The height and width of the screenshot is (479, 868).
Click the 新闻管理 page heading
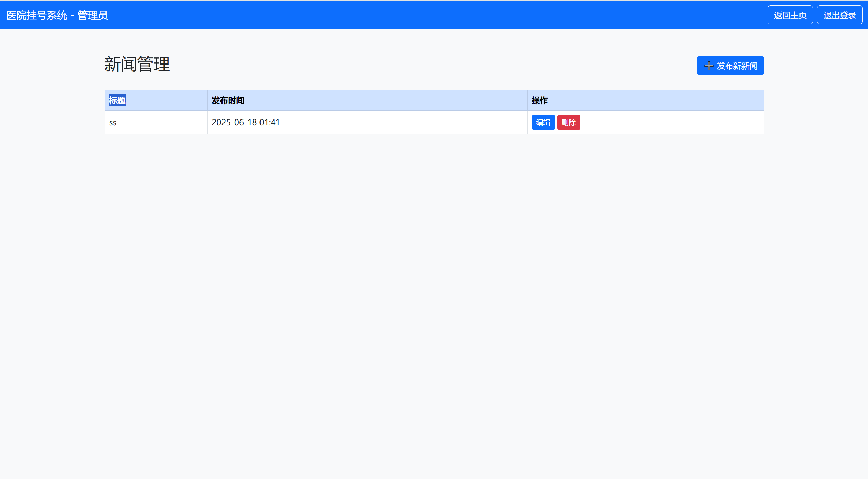click(137, 65)
